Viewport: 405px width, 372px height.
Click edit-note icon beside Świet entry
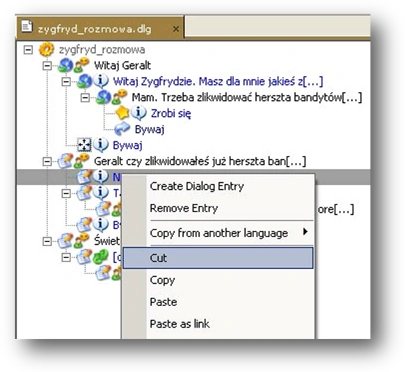[65, 240]
